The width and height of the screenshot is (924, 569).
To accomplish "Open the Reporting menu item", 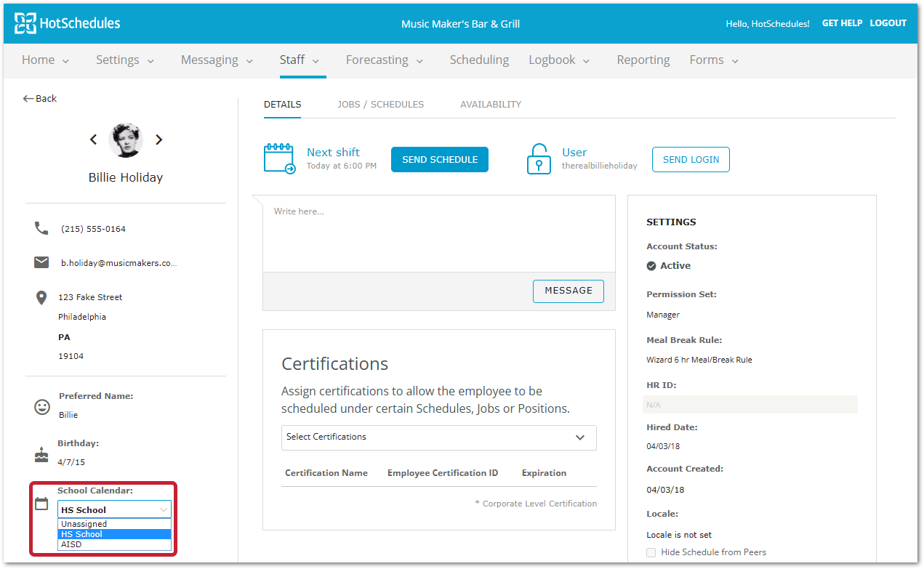I will pos(643,60).
